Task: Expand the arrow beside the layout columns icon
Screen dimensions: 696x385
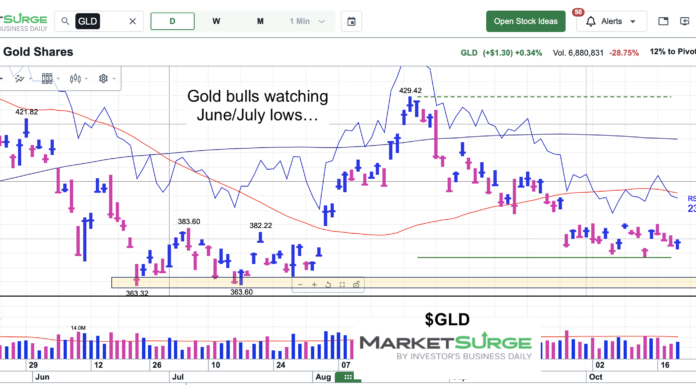Action: pyautogui.click(x=58, y=79)
